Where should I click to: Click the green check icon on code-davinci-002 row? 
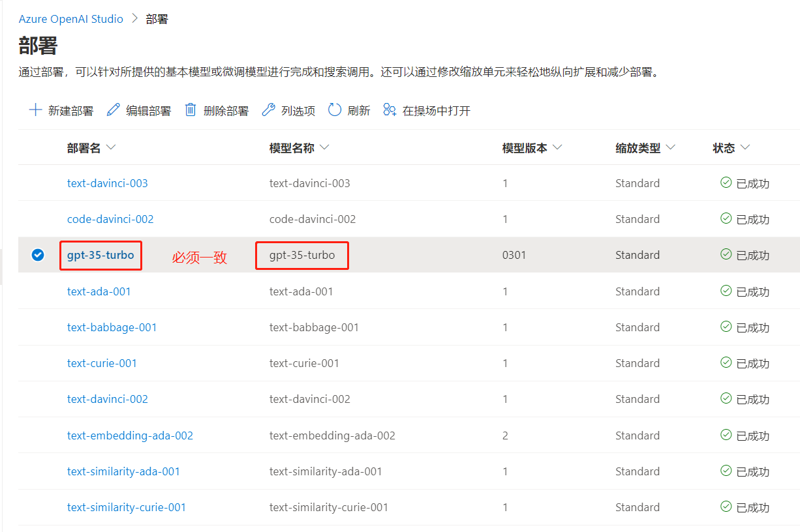726,218
